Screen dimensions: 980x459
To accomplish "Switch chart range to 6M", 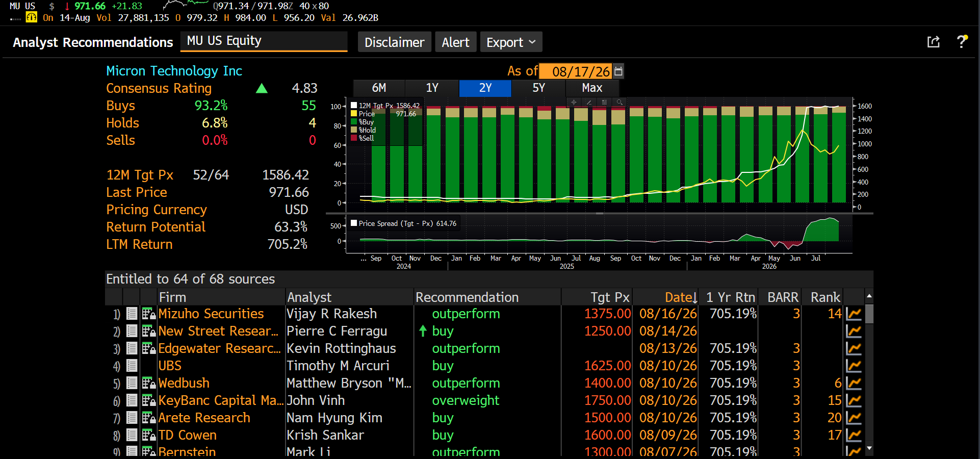I will tap(379, 88).
